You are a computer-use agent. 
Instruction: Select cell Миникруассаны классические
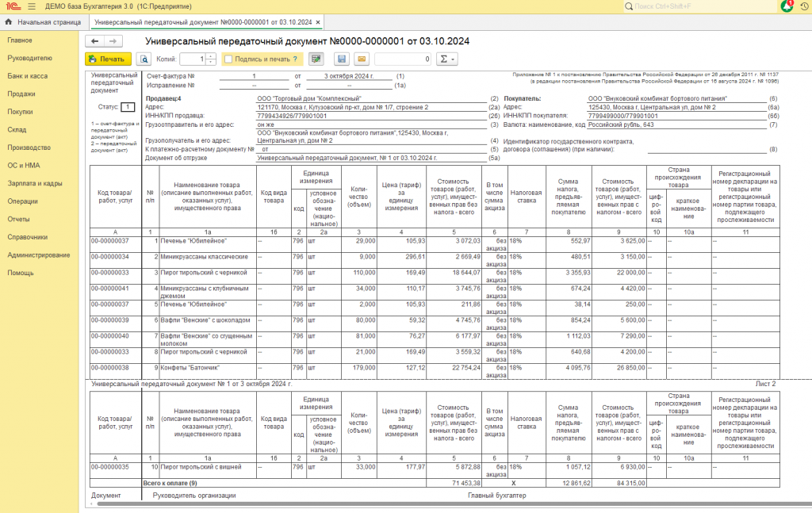[208, 260]
